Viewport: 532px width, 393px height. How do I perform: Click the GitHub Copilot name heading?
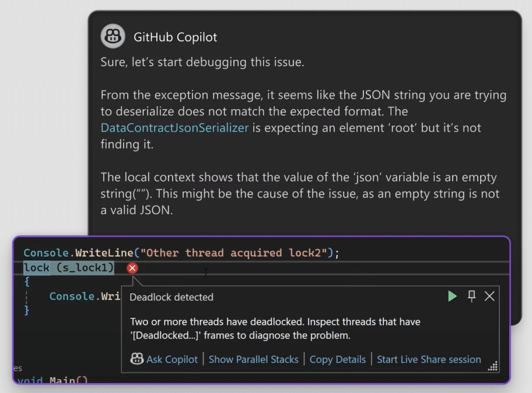point(175,37)
